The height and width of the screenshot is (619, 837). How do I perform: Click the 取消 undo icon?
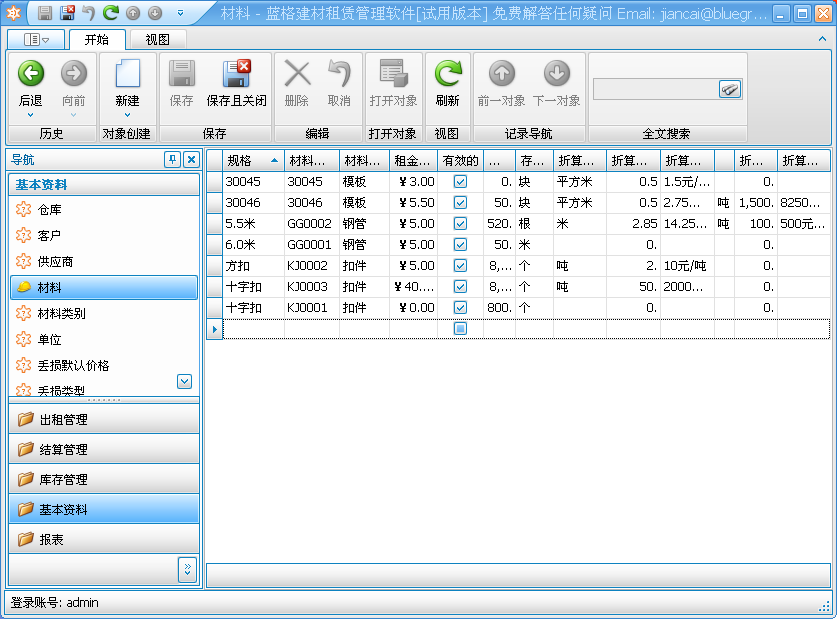point(339,74)
